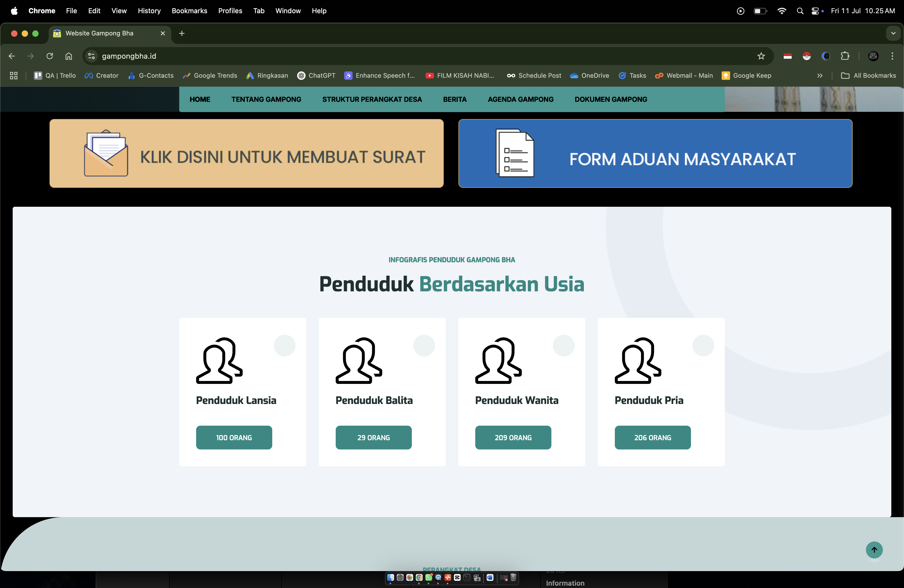Open macOS Spotlight search icon

[800, 11]
